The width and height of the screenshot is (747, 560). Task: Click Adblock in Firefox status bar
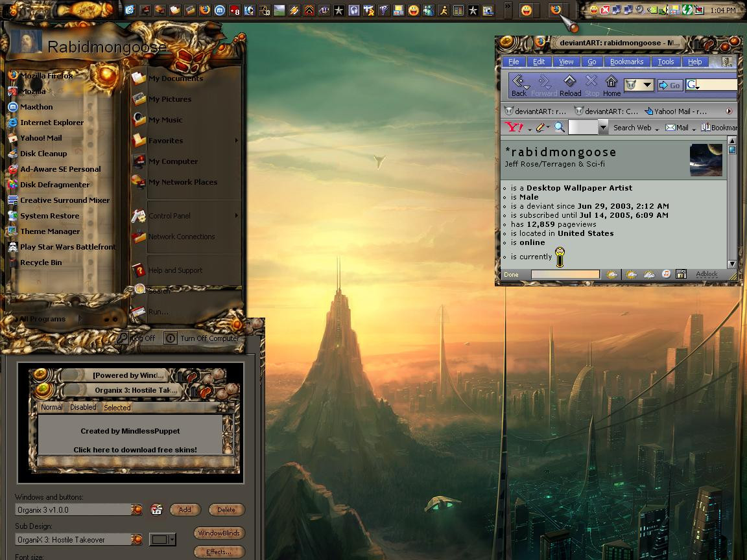(x=707, y=274)
